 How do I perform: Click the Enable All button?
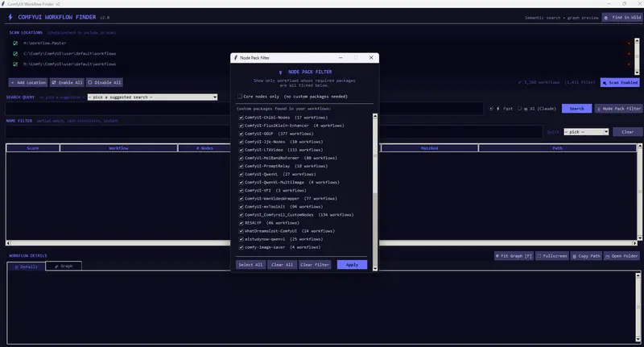[67, 83]
